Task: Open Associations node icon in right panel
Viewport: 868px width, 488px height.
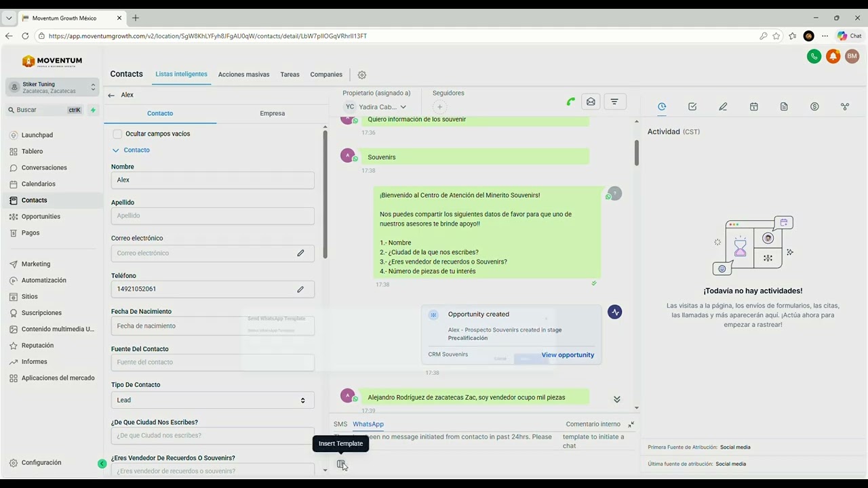Action: 845,106
